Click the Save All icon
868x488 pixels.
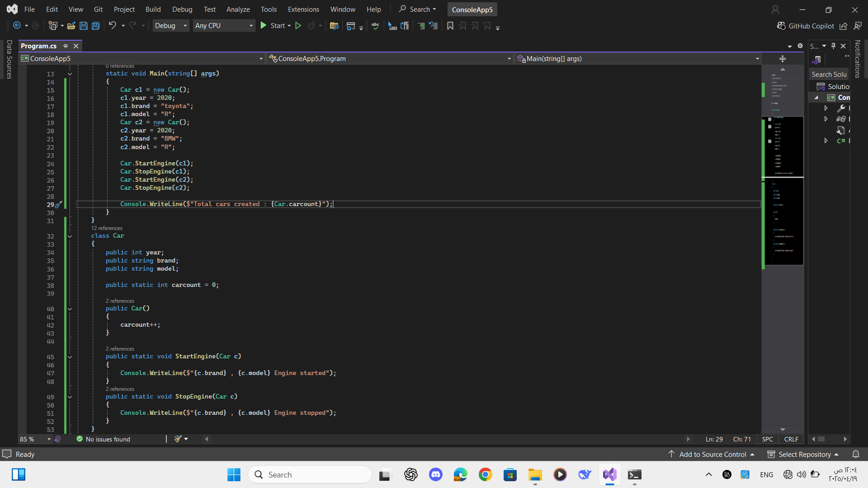(96, 26)
